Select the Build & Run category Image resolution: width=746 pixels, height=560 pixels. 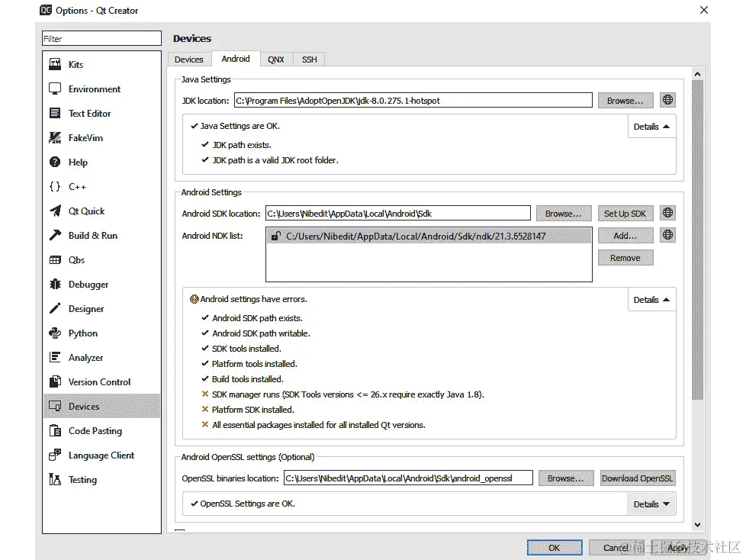[x=101, y=236]
